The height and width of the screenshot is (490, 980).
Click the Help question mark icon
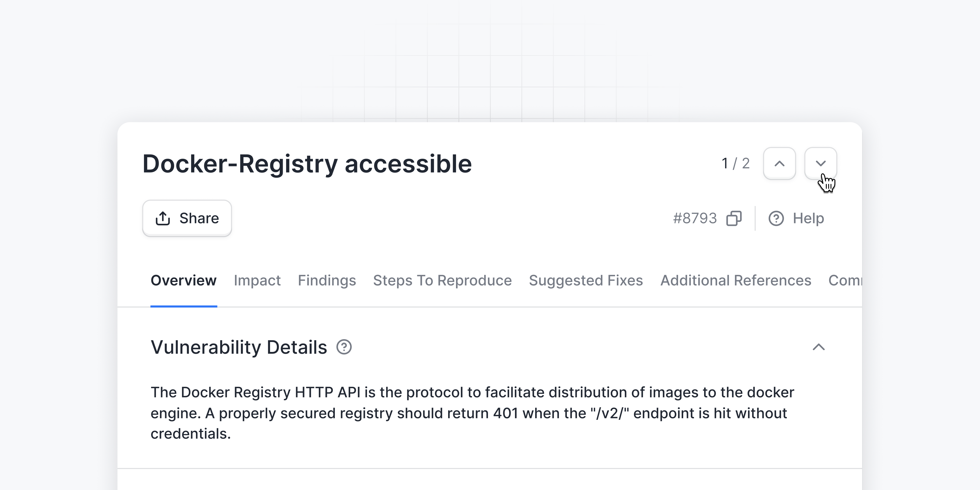(x=776, y=218)
